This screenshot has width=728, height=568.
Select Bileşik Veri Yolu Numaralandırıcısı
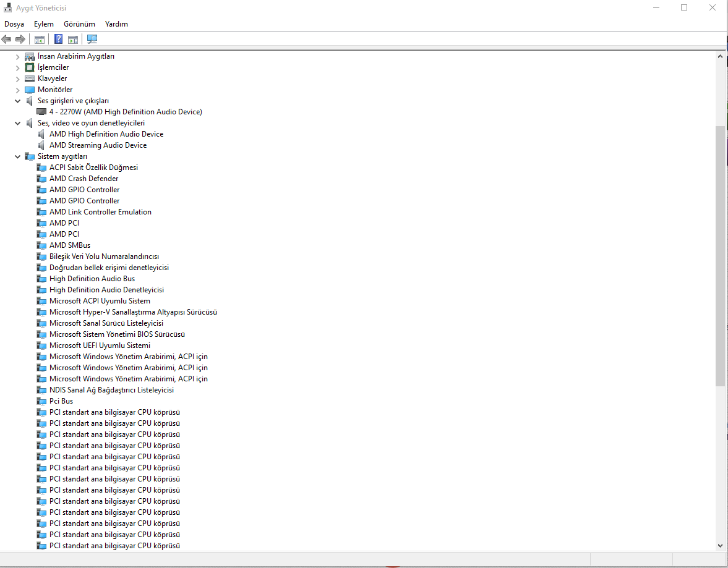pos(104,256)
